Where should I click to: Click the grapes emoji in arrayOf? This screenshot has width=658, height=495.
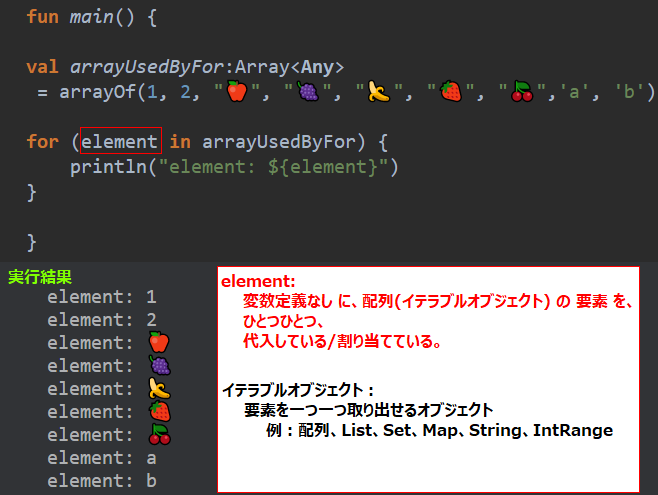[308, 91]
